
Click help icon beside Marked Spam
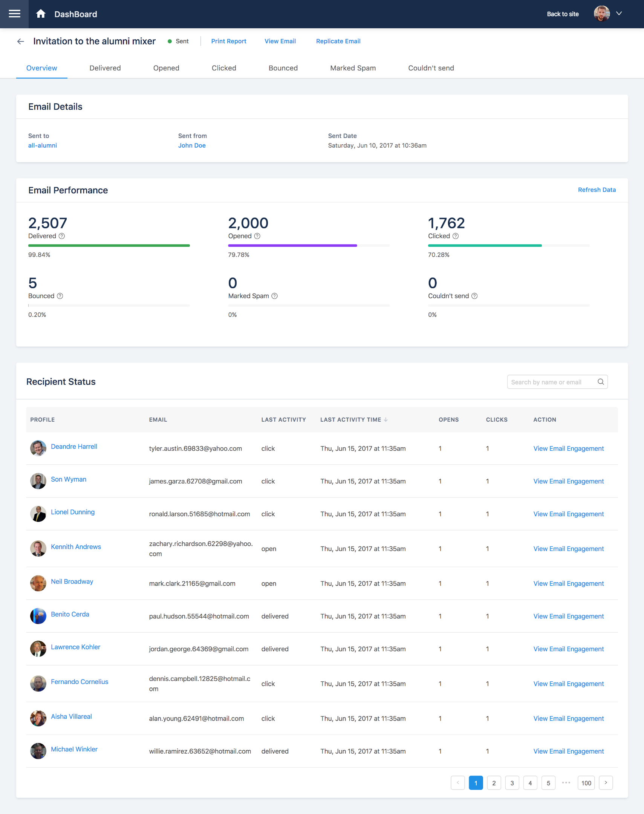pyautogui.click(x=274, y=296)
